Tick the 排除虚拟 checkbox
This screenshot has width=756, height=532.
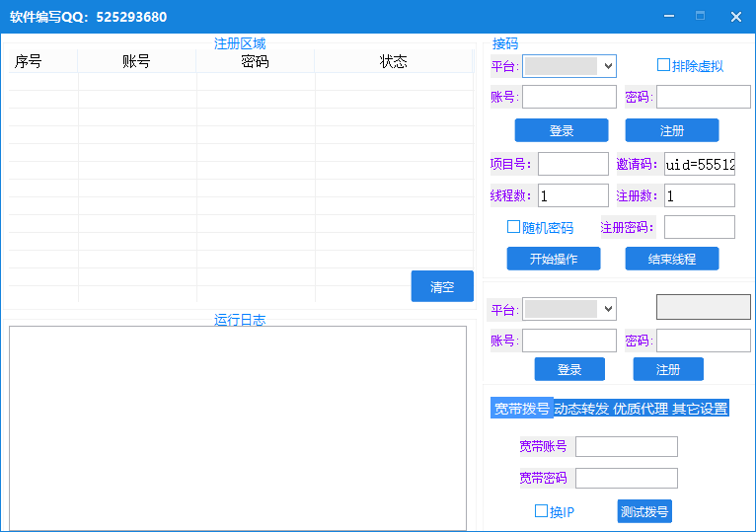coord(664,65)
